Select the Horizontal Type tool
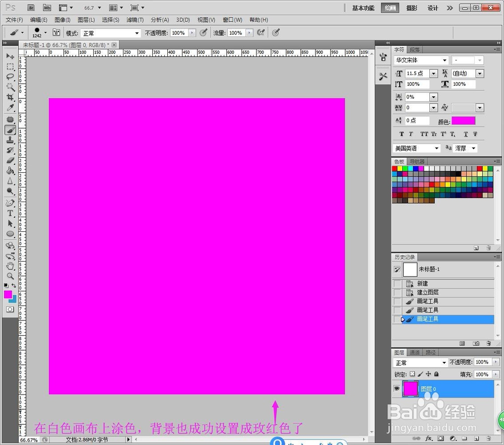 click(x=10, y=213)
